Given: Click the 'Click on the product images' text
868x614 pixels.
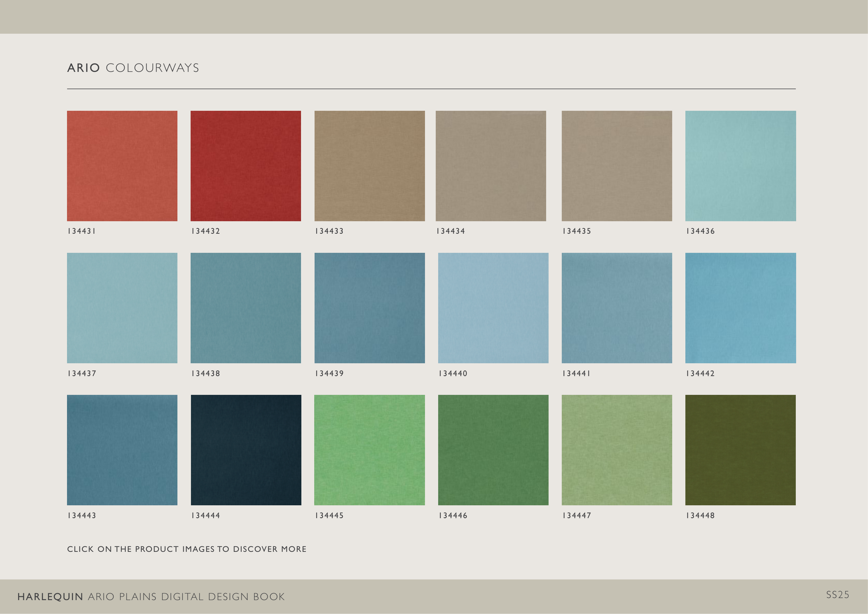Looking at the screenshot, I should coord(186,549).
